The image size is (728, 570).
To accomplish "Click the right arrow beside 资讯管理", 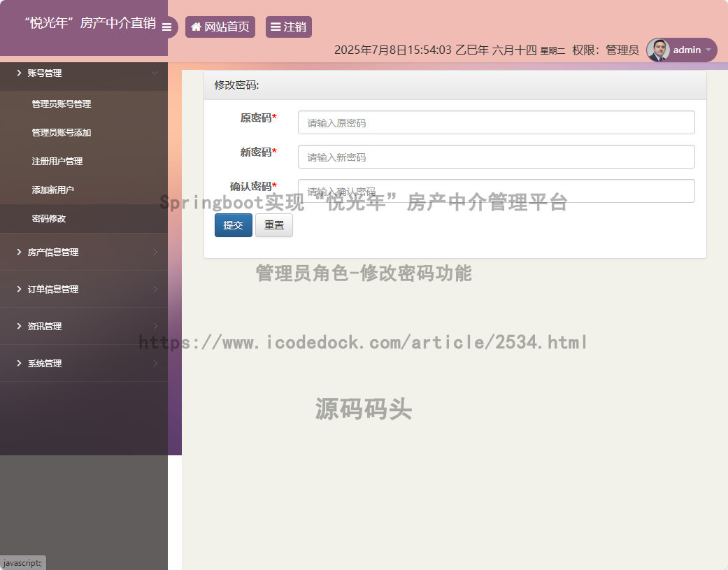I will point(155,327).
